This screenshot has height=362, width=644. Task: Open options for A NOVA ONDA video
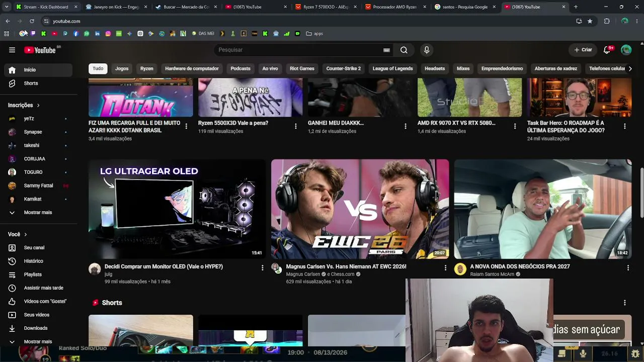click(x=628, y=268)
